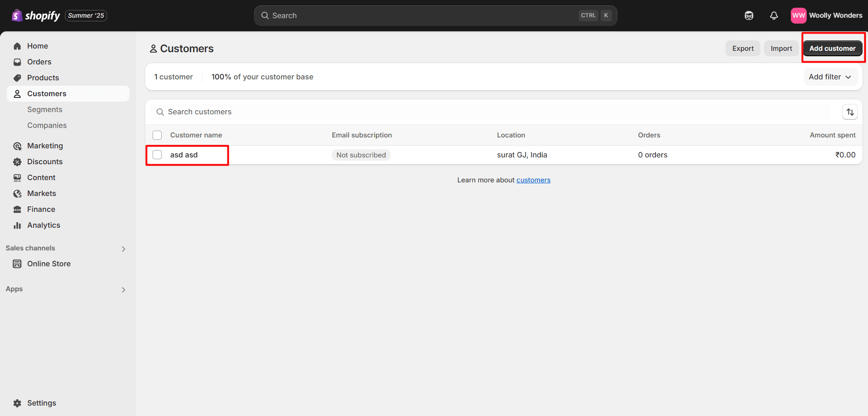Screen dimensions: 868x416
Task: Click the ₹0.00 amount spent cell
Action: (845, 155)
